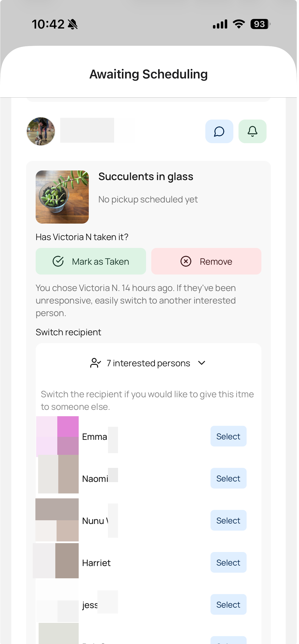299x644 pixels.
Task: Tap the X icon in Remove button
Action: click(x=186, y=261)
